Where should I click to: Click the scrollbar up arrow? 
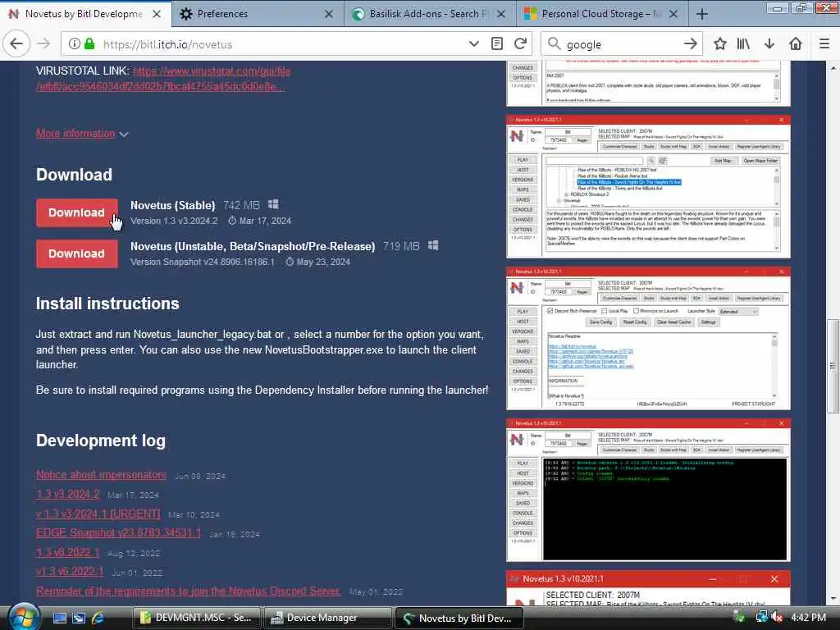tap(833, 68)
